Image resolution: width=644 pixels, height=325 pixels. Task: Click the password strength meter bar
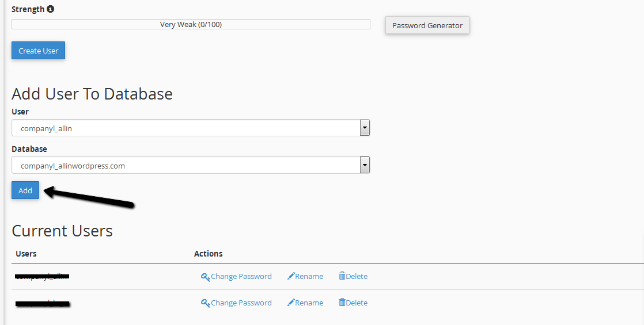click(191, 24)
